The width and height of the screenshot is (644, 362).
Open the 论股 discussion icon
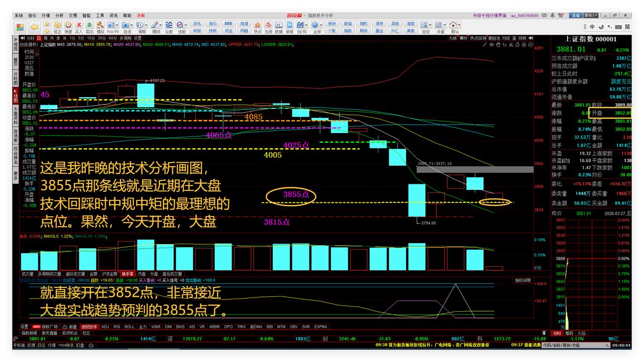(169, 24)
